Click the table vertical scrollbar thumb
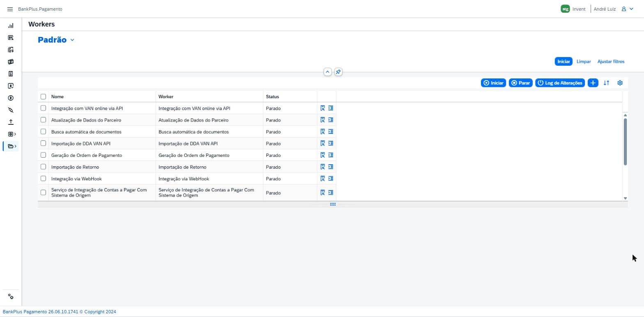Viewport: 644px width, 317px height. (625, 142)
